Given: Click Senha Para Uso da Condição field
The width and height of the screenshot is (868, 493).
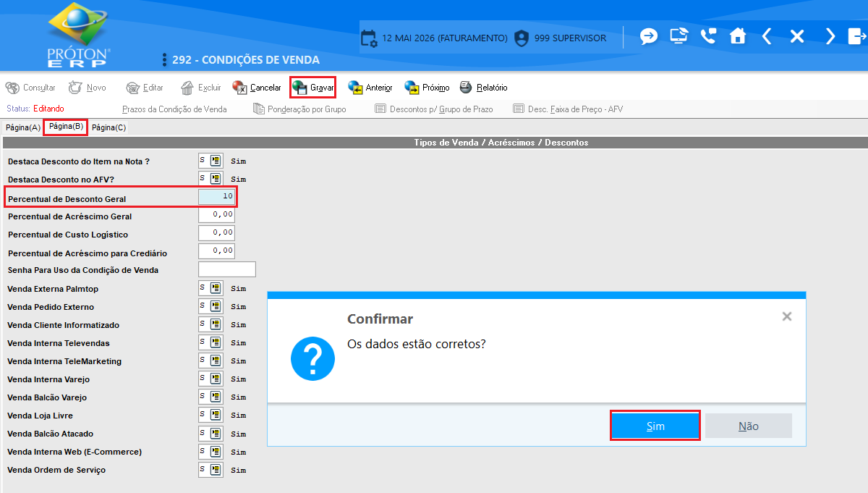Looking at the screenshot, I should pos(227,269).
